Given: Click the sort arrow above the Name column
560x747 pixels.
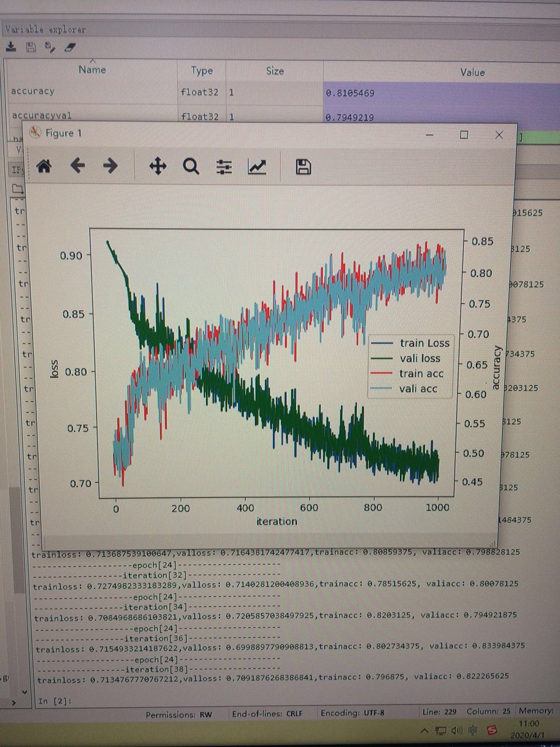Looking at the screenshot, I should pos(92,61).
